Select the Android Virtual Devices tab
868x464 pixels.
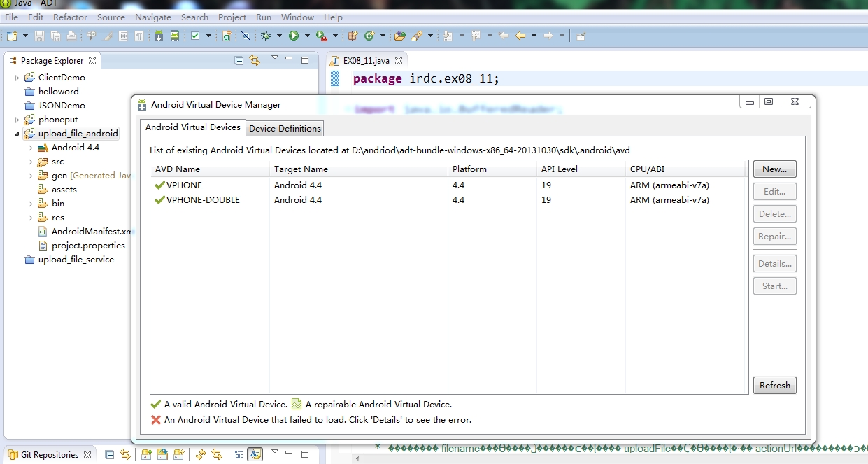[x=193, y=127]
